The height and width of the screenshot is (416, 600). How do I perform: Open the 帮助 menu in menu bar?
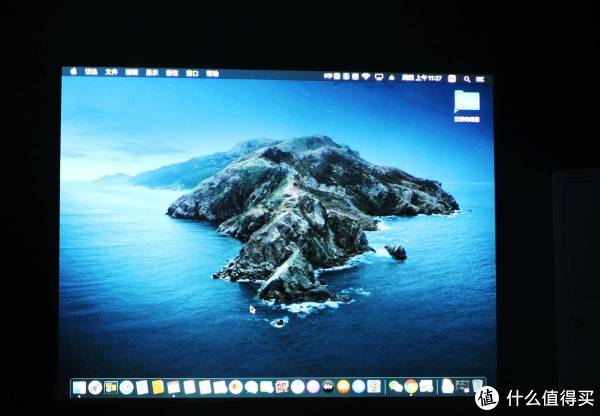(212, 73)
